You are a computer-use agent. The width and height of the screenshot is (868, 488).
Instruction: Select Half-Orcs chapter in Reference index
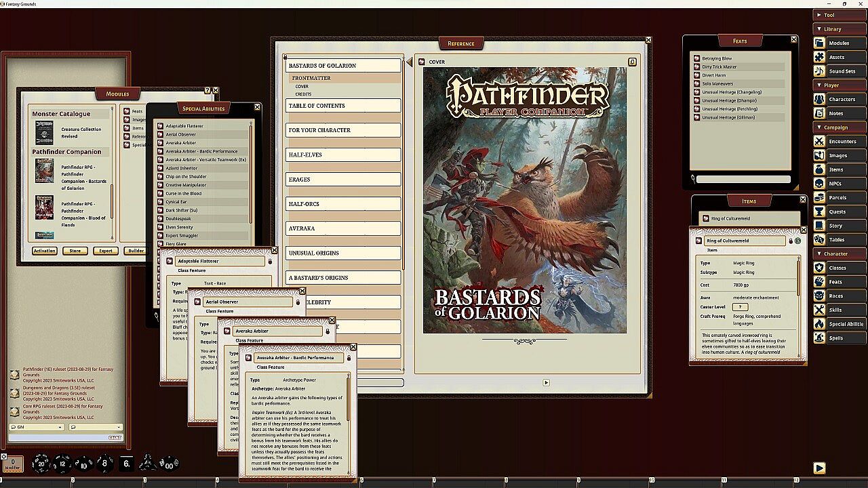[343, 204]
